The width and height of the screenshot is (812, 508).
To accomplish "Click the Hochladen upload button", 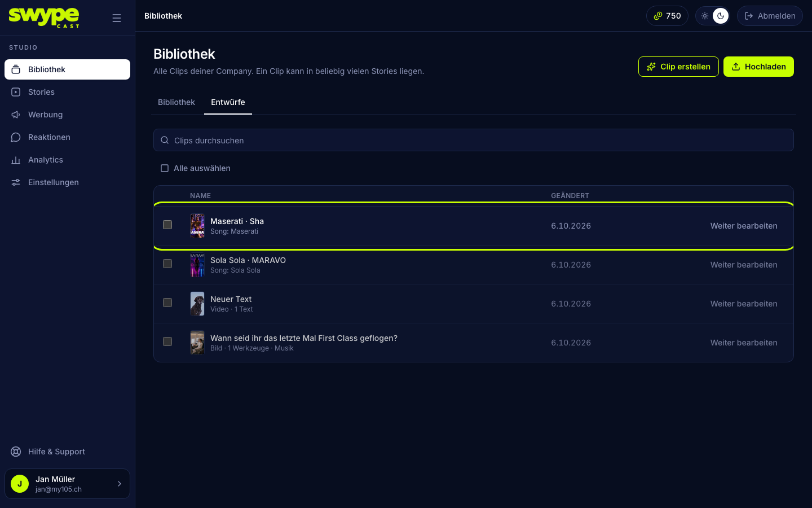I will click(758, 67).
